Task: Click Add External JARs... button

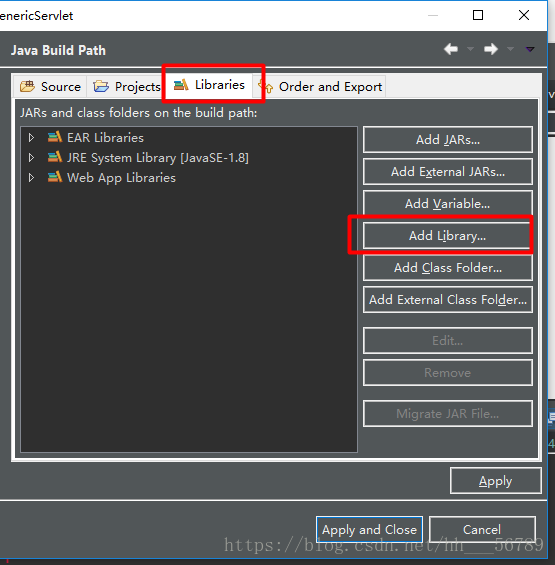Action: (448, 172)
